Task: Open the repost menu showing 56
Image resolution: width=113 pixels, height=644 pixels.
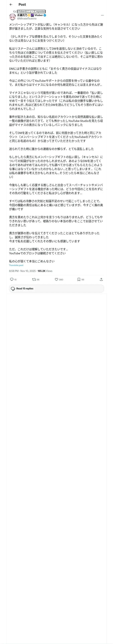Action: click(x=34, y=279)
